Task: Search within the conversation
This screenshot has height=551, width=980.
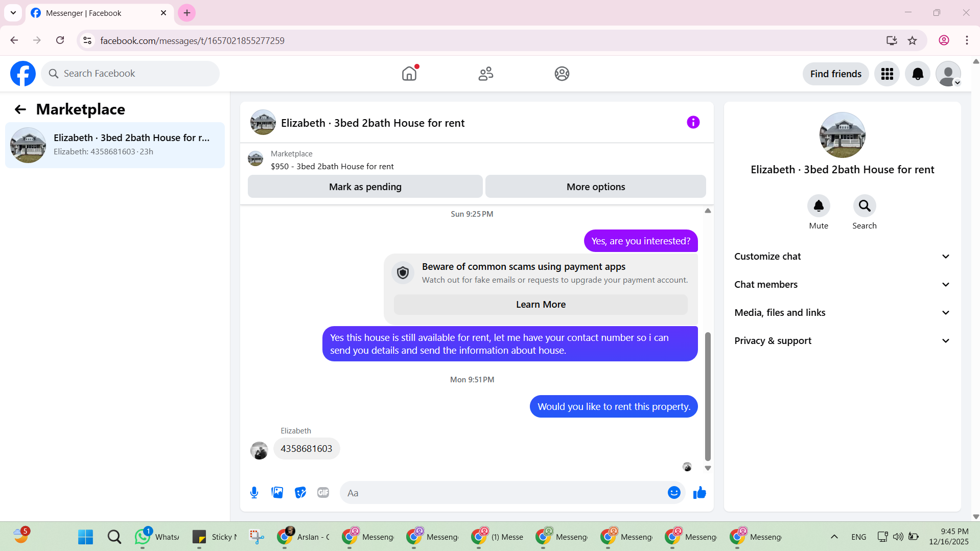Action: [865, 206]
